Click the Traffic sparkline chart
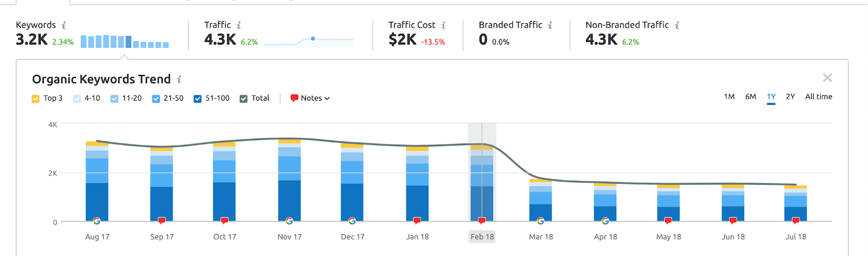 pyautogui.click(x=309, y=41)
